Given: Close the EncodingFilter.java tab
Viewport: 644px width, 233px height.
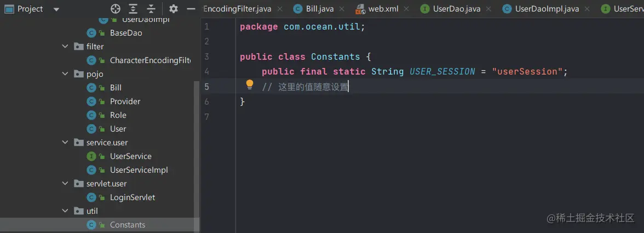Looking at the screenshot, I should [x=280, y=9].
